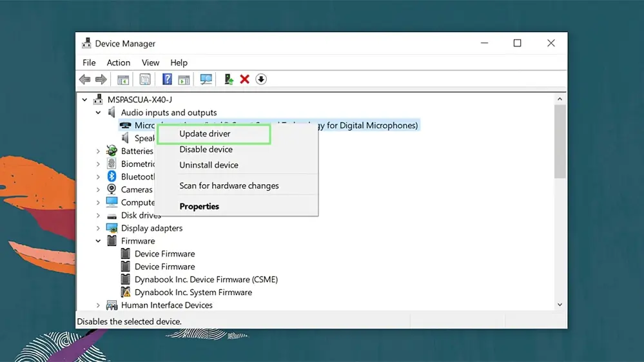Select the Firmware category label
The height and width of the screenshot is (362, 644).
coord(137,241)
